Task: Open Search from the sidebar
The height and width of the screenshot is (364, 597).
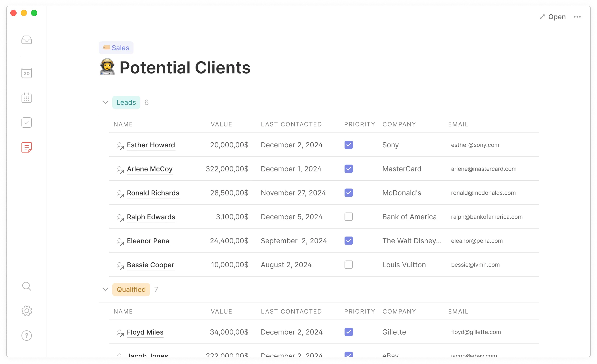Action: [27, 286]
